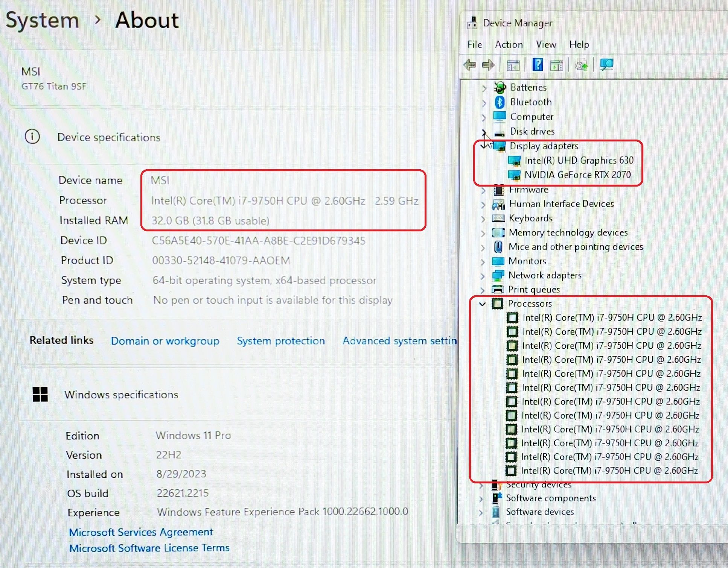
Task: Click the Windows logo beside Windows specifications
Action: (x=40, y=394)
